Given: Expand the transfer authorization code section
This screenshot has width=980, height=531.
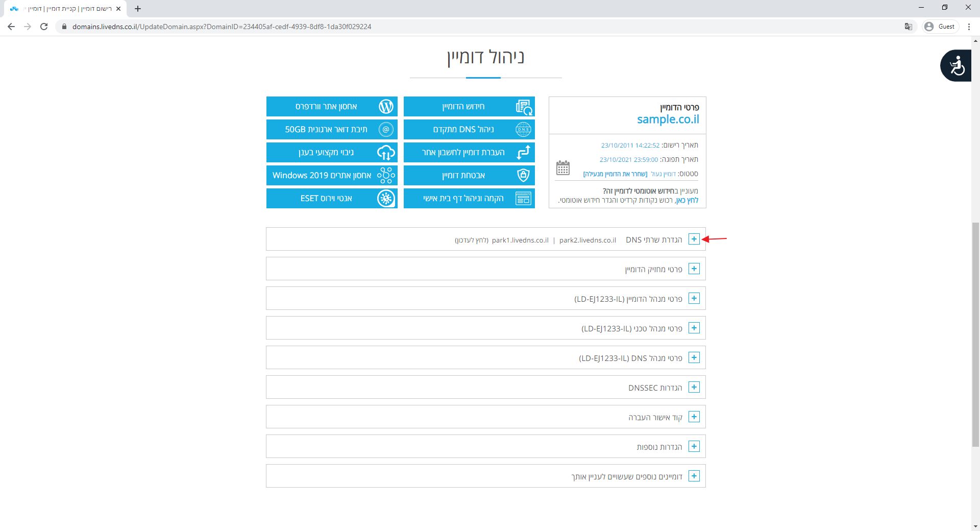Looking at the screenshot, I should coord(694,417).
